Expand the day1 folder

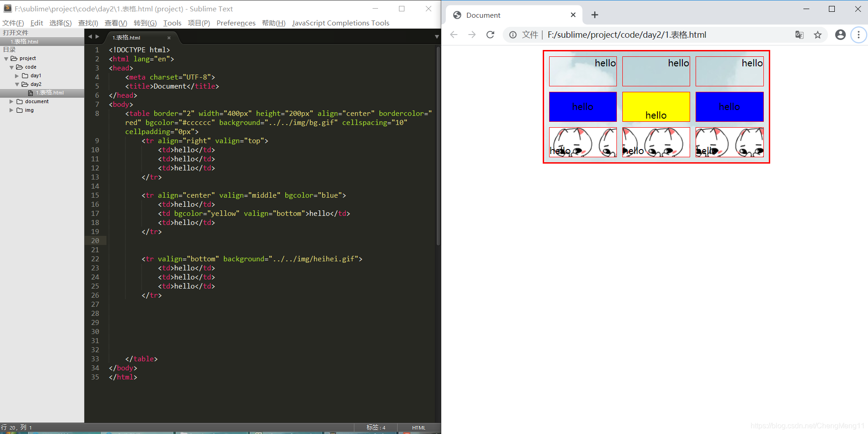pos(17,76)
